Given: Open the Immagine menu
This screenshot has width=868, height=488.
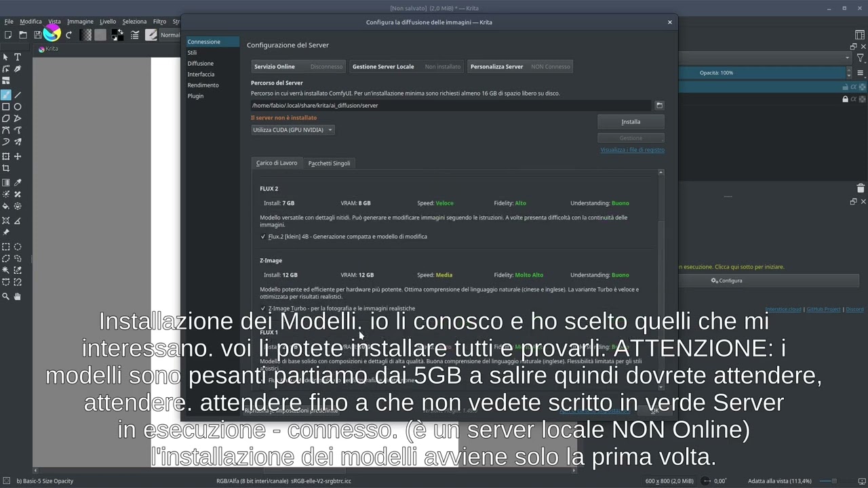Looking at the screenshot, I should (80, 22).
